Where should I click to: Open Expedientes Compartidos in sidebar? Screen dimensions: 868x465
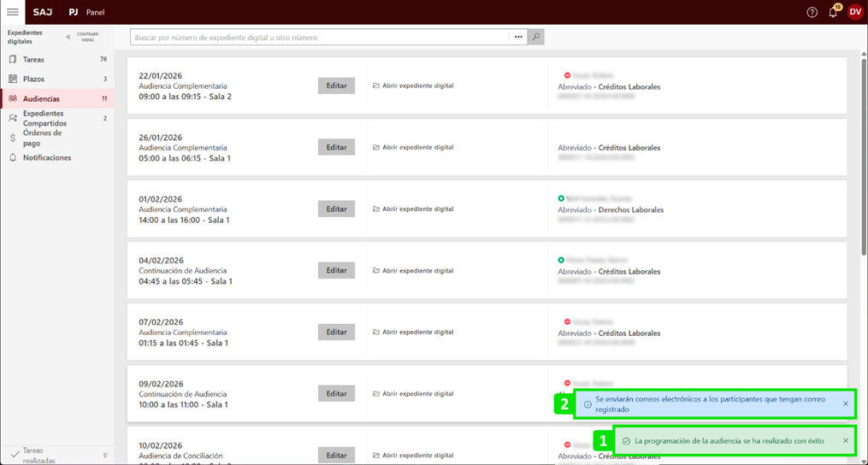coord(44,118)
